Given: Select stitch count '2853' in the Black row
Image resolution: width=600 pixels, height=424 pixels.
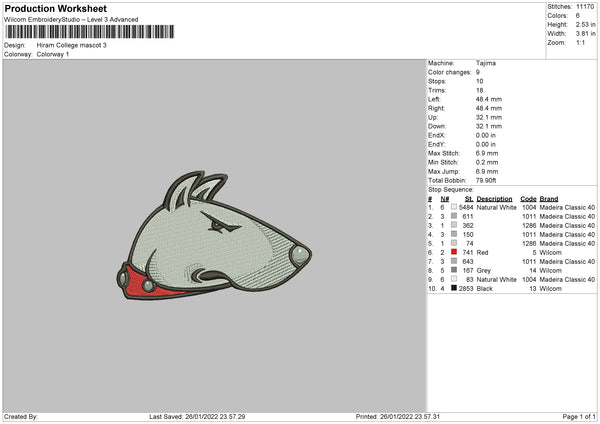Looking at the screenshot, I should point(466,289).
